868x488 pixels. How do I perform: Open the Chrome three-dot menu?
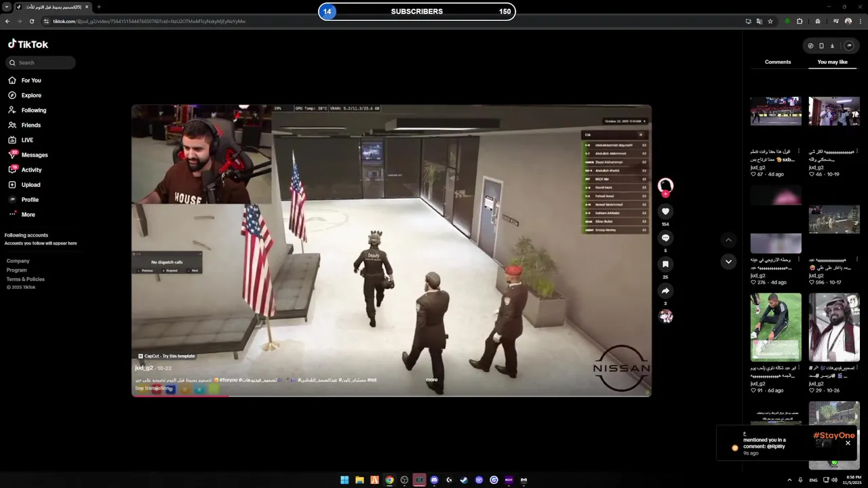click(x=859, y=21)
